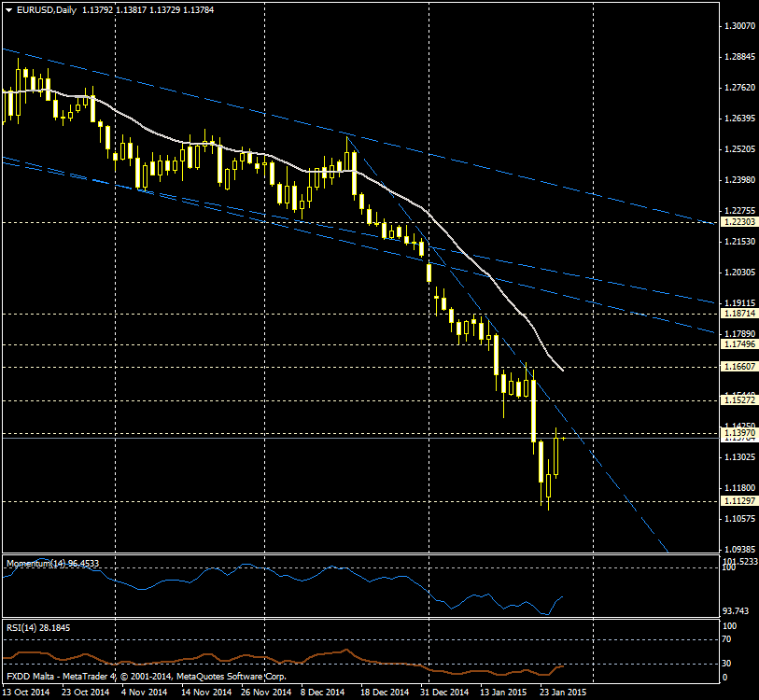Click the 1.17496 price level marker
The width and height of the screenshot is (759, 700).
coord(739,344)
